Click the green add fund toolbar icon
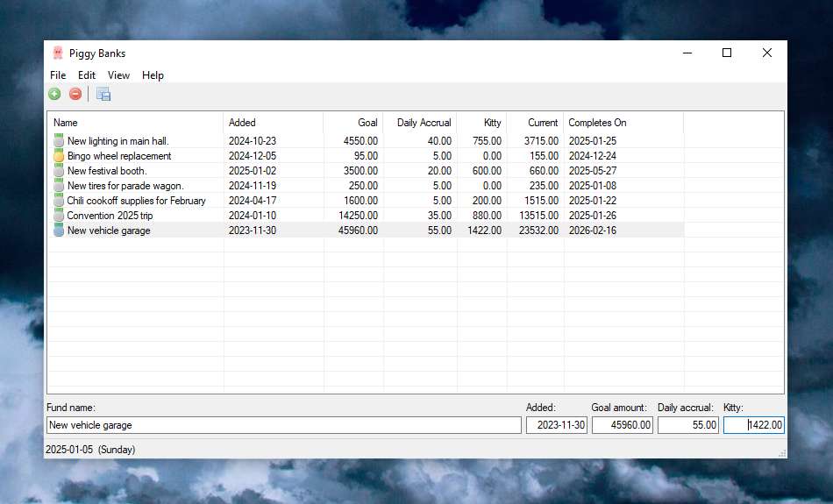 point(54,94)
